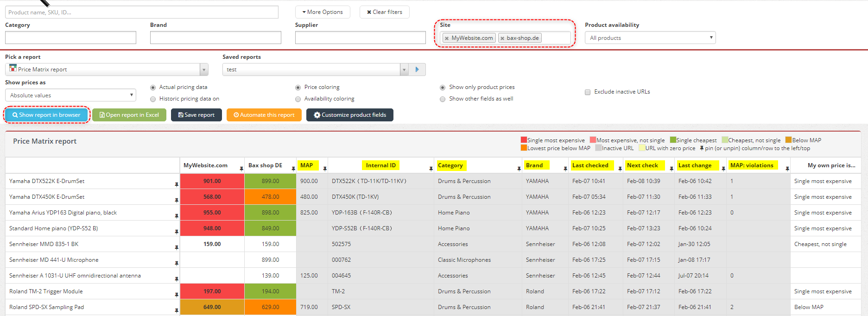This screenshot has width=868, height=316.
Task: Pin the Next check column
Action: pos(672,169)
